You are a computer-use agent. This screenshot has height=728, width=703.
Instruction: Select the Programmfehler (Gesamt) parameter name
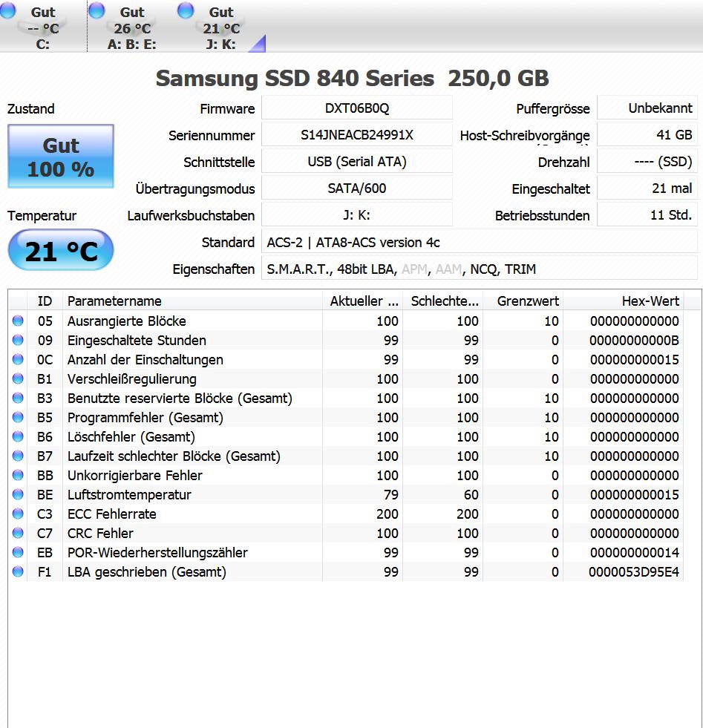(145, 417)
